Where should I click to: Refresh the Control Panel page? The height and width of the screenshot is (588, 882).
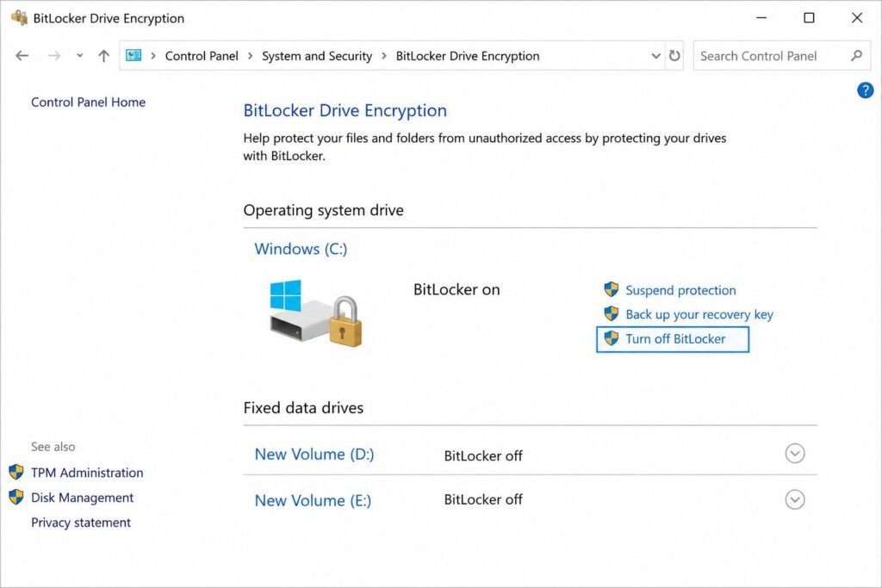coord(674,56)
